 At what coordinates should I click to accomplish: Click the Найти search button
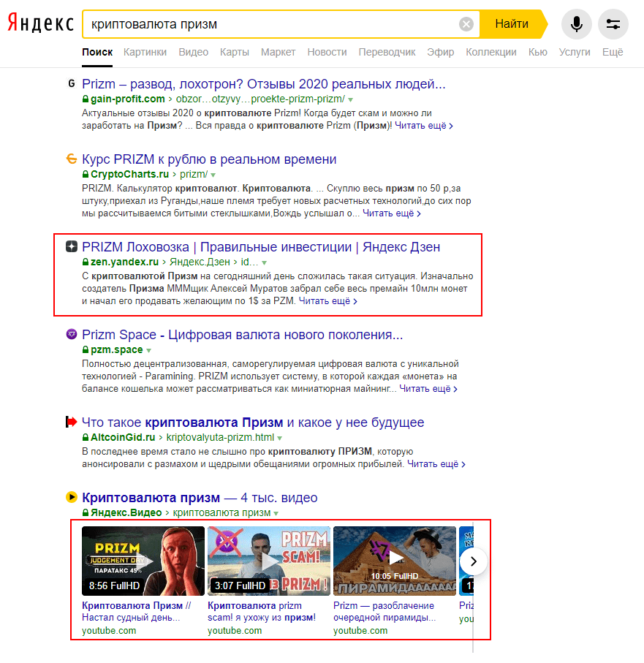(512, 24)
